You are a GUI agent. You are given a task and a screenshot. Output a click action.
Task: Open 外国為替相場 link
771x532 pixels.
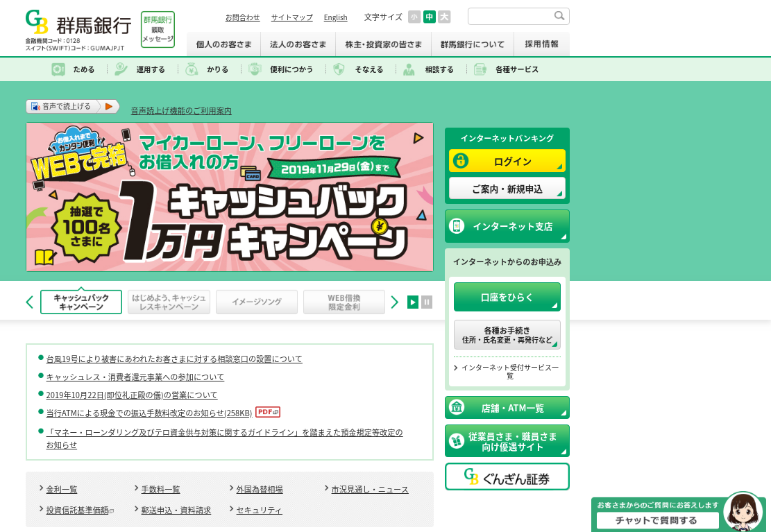[259, 489]
